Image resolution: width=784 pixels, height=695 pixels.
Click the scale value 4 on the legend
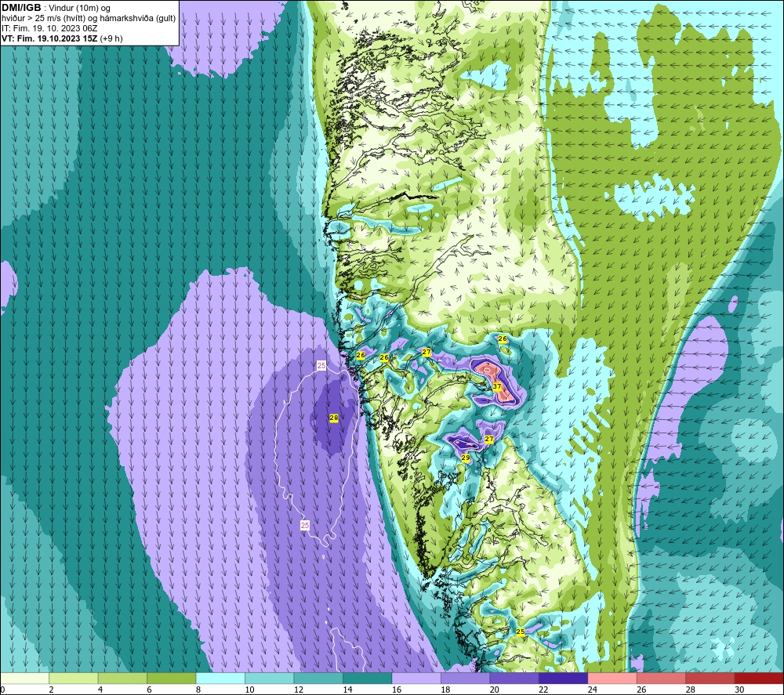coord(100,690)
